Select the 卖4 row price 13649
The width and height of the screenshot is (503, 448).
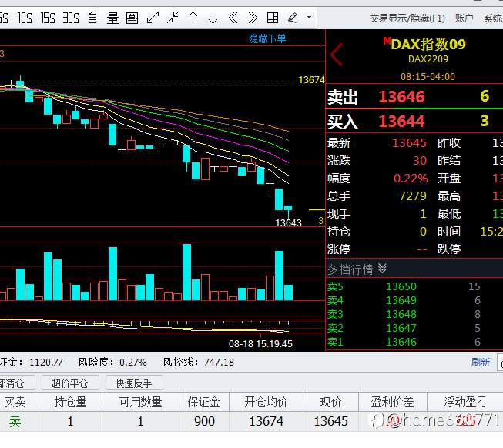click(401, 300)
